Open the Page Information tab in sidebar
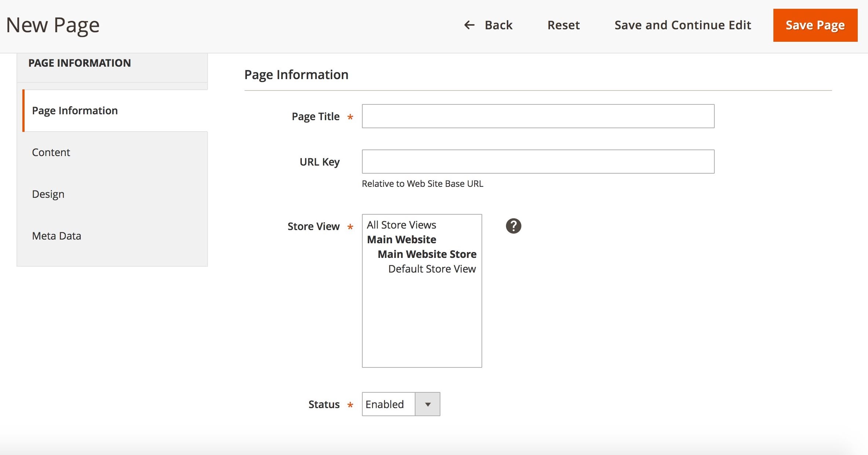Screen dimensions: 868x455 point(115,111)
